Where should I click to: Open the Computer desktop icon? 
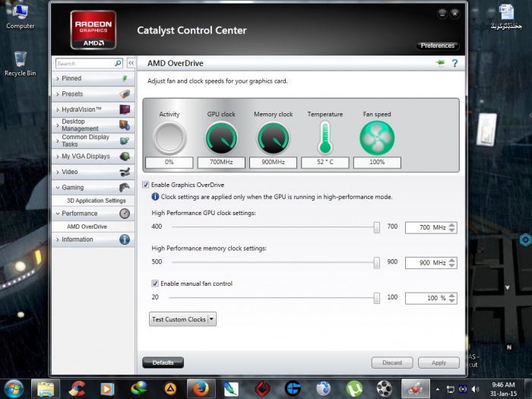(20, 17)
